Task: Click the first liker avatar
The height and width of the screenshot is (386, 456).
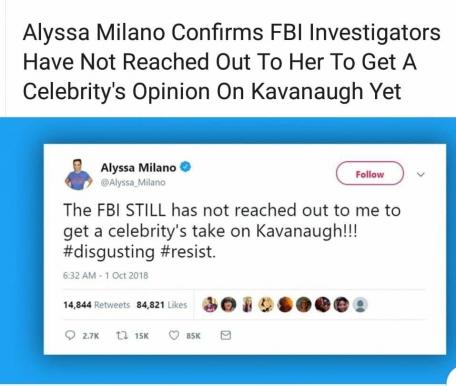Action: click(x=210, y=305)
